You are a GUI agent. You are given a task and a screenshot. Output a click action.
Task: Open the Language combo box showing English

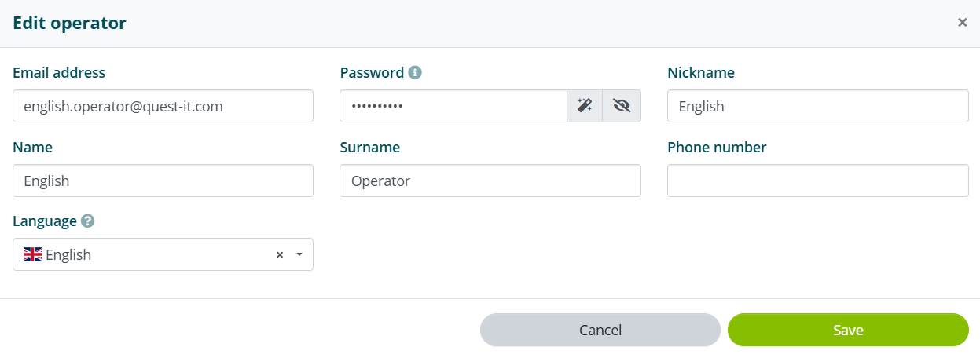pos(163,254)
